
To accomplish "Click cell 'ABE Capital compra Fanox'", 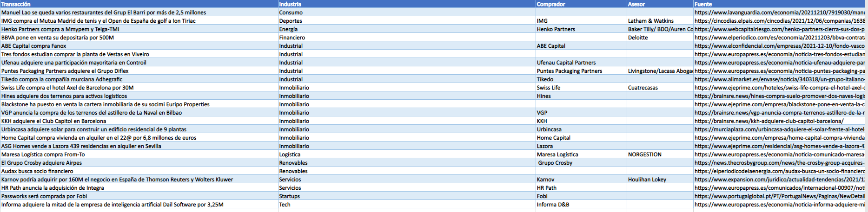I will [x=139, y=46].
